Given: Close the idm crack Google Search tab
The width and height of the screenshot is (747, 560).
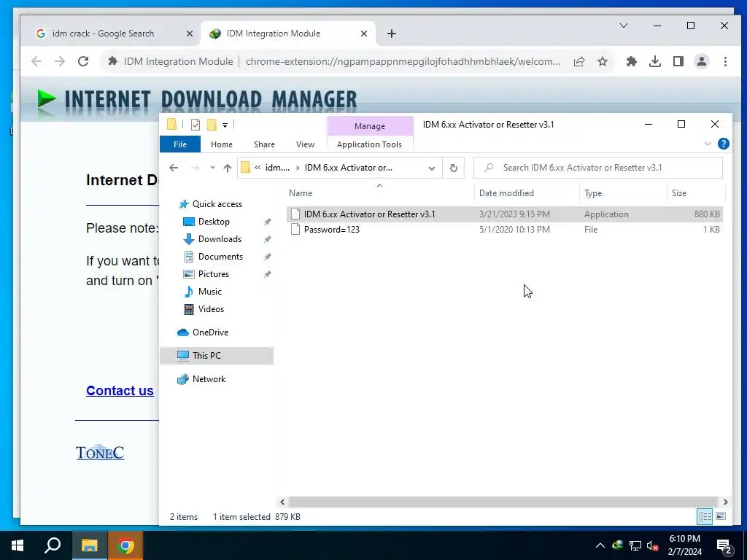Looking at the screenshot, I should [x=190, y=34].
